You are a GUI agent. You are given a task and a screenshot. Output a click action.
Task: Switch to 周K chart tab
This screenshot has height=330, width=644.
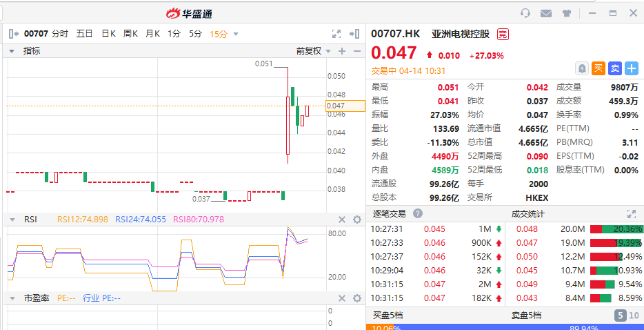coord(130,34)
